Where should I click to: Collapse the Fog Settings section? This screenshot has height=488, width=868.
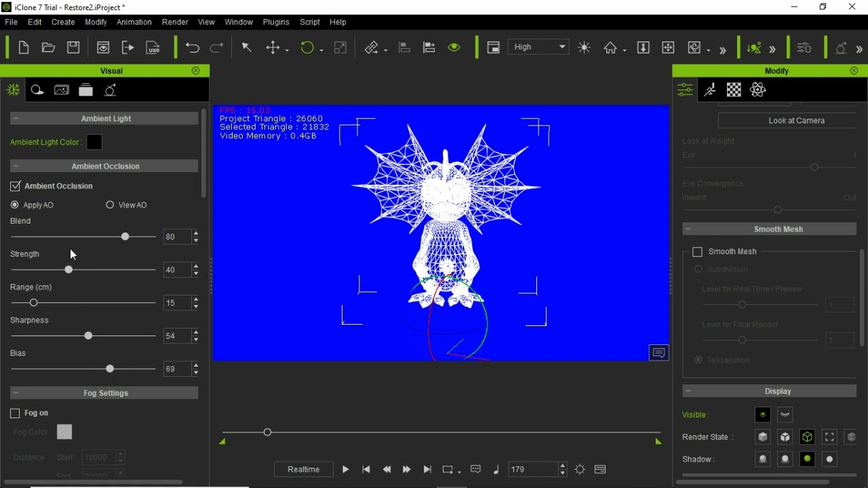click(x=16, y=393)
